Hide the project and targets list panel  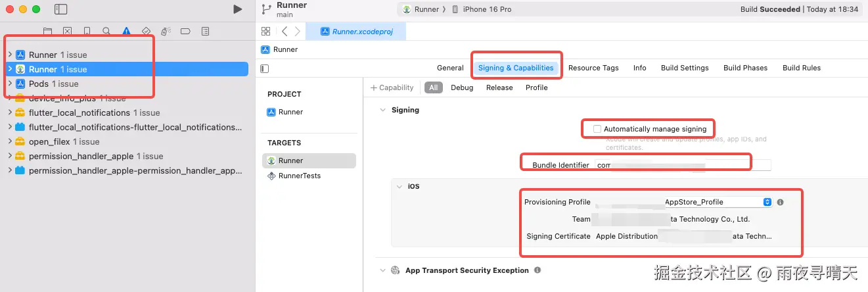click(x=265, y=68)
